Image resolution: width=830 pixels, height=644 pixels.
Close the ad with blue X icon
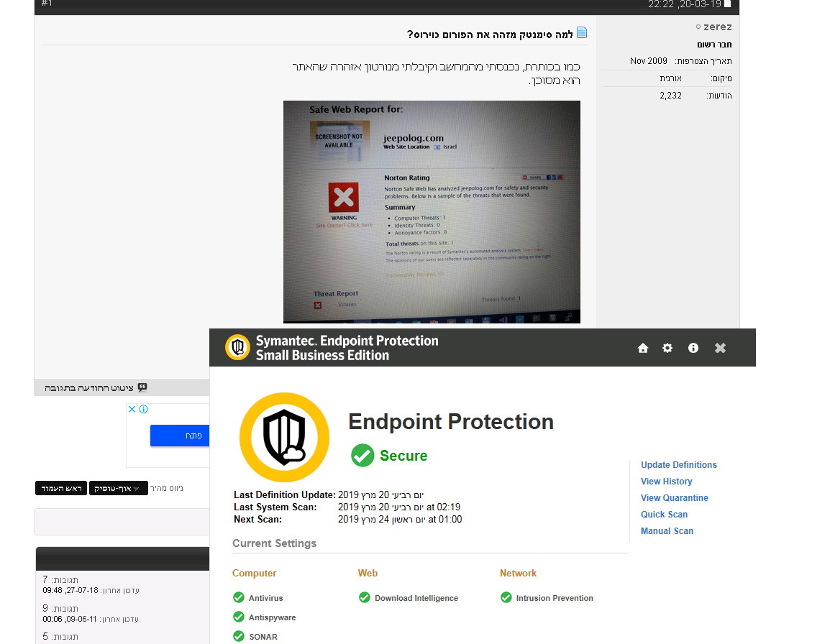pos(132,409)
